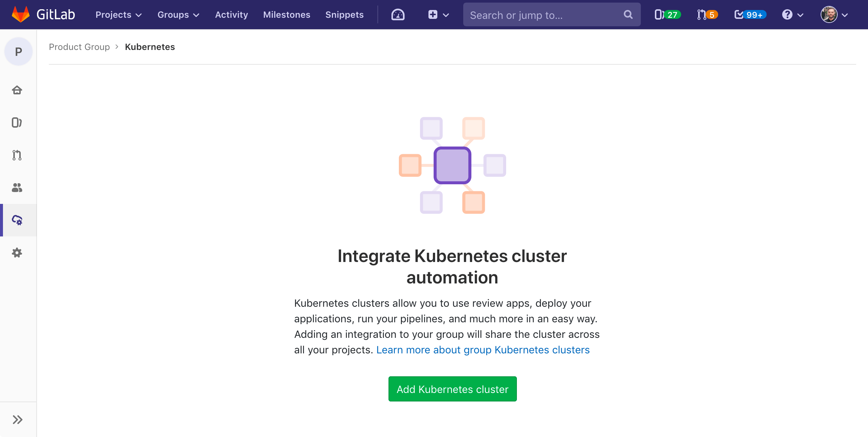This screenshot has height=437, width=868.
Task: Open the new item plus dropdown
Action: pos(438,15)
